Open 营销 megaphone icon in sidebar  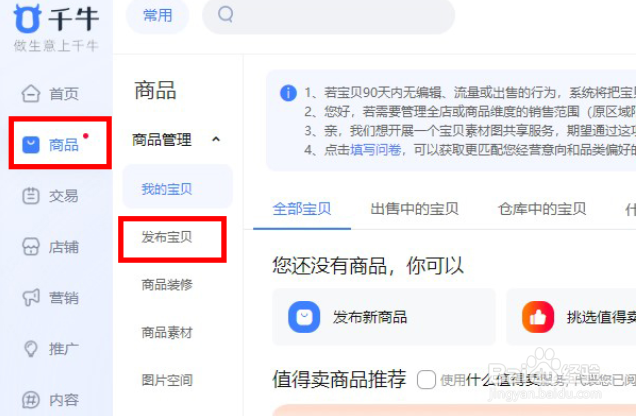(31, 297)
